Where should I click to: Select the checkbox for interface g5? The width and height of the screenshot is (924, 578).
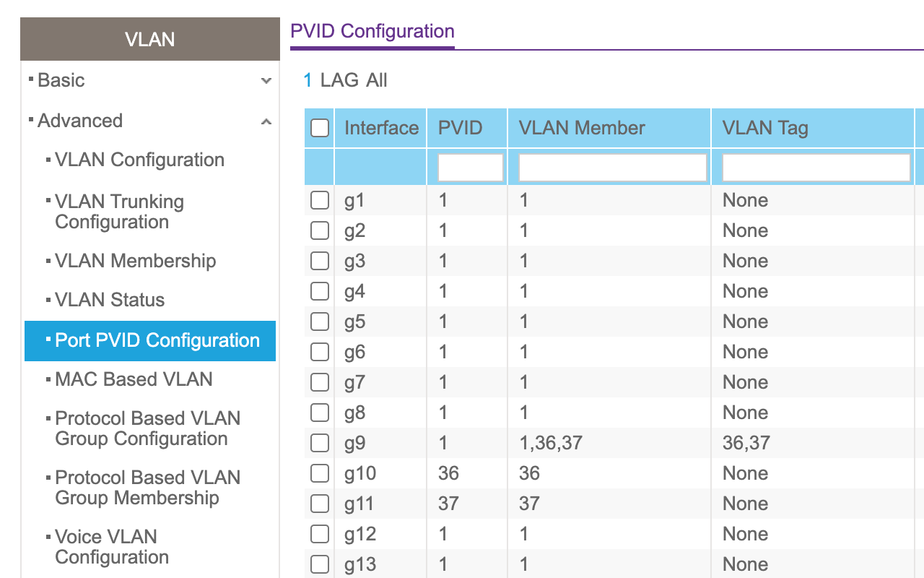click(320, 322)
